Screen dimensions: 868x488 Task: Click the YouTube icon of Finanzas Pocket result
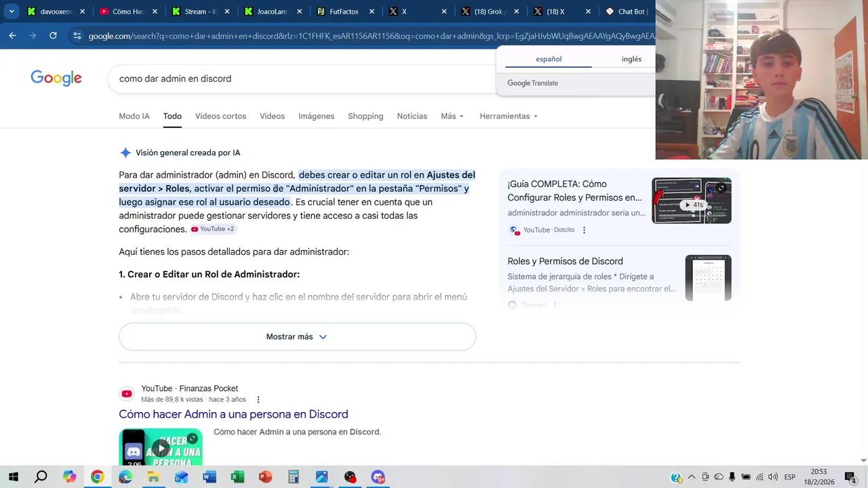[x=127, y=394]
